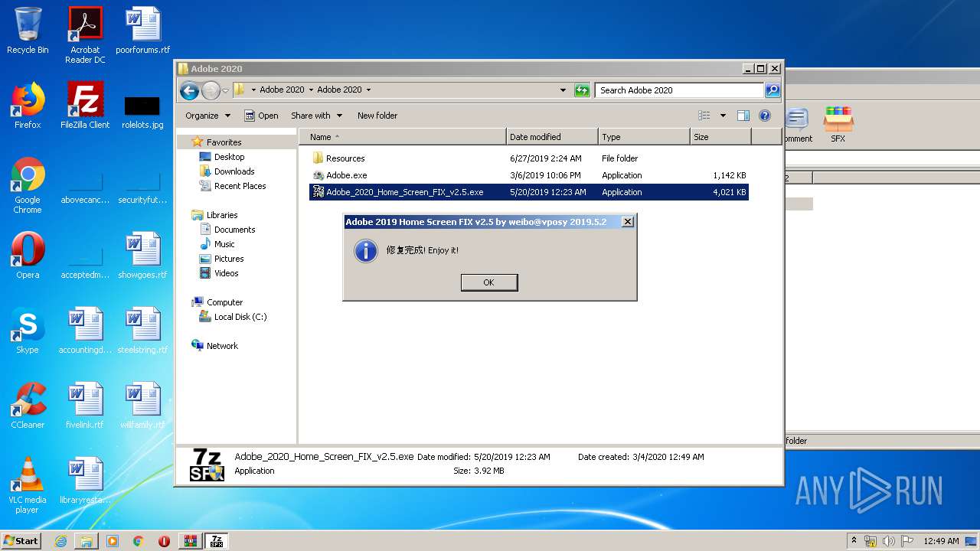Launch VLC media player shortcut
Image resolution: width=980 pixels, height=551 pixels.
(x=28, y=485)
